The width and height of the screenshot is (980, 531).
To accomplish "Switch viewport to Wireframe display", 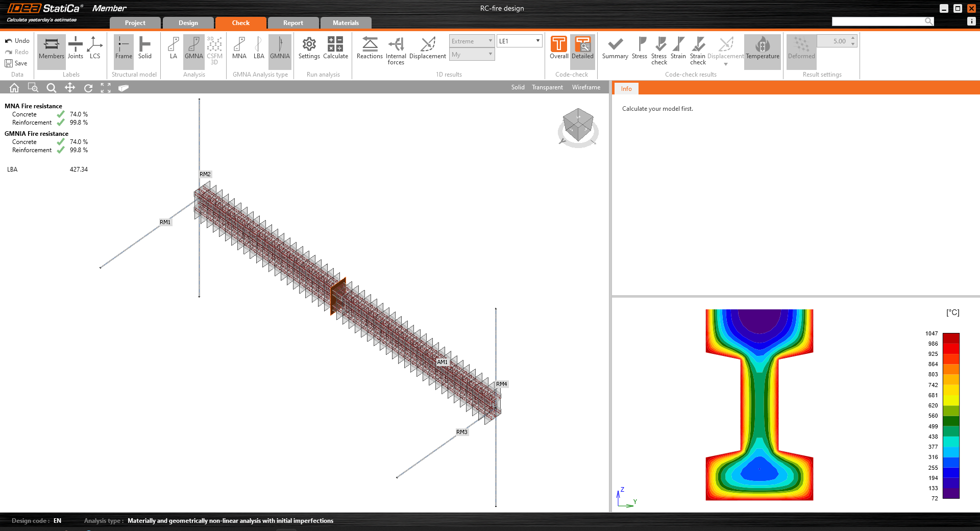I will [x=585, y=87].
